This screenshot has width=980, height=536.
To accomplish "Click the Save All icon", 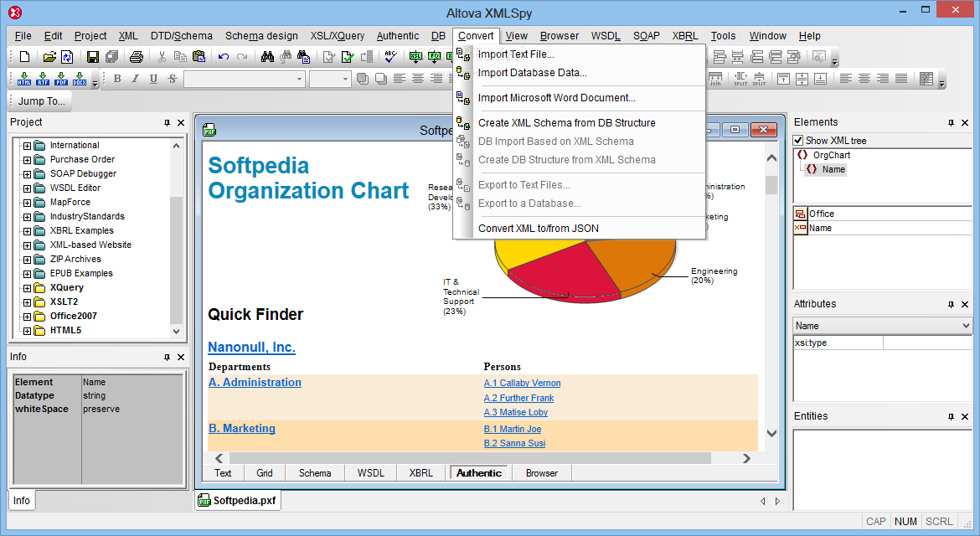I will (x=112, y=57).
